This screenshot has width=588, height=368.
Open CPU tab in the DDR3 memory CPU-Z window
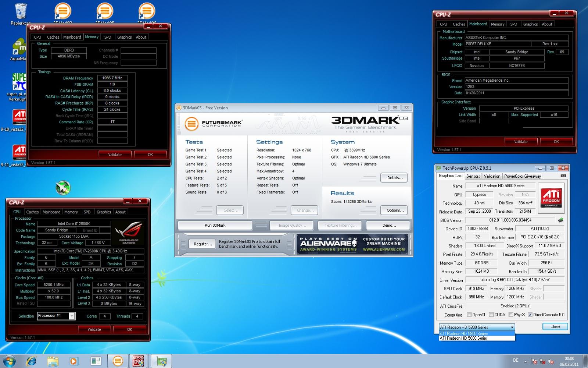tap(37, 37)
